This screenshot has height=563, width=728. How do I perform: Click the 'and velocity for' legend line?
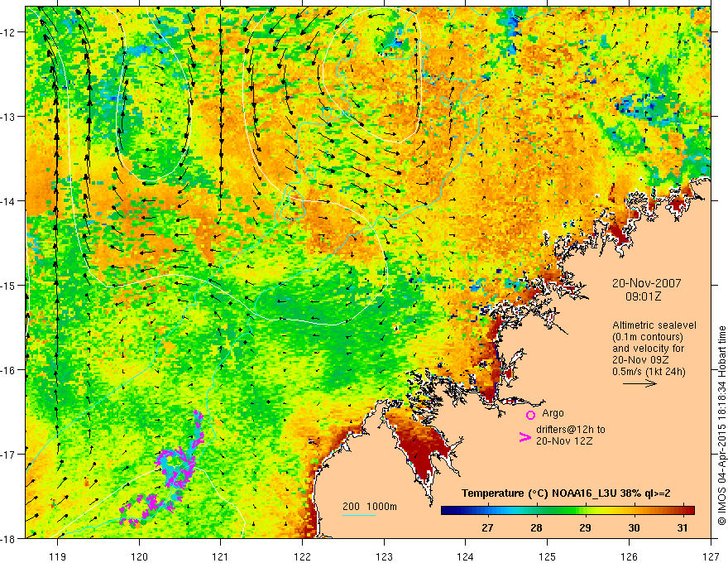pos(648,349)
